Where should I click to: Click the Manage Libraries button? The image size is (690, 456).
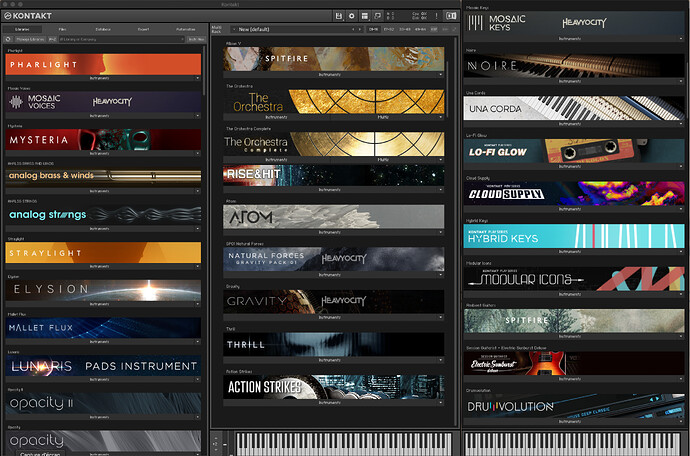pos(30,39)
